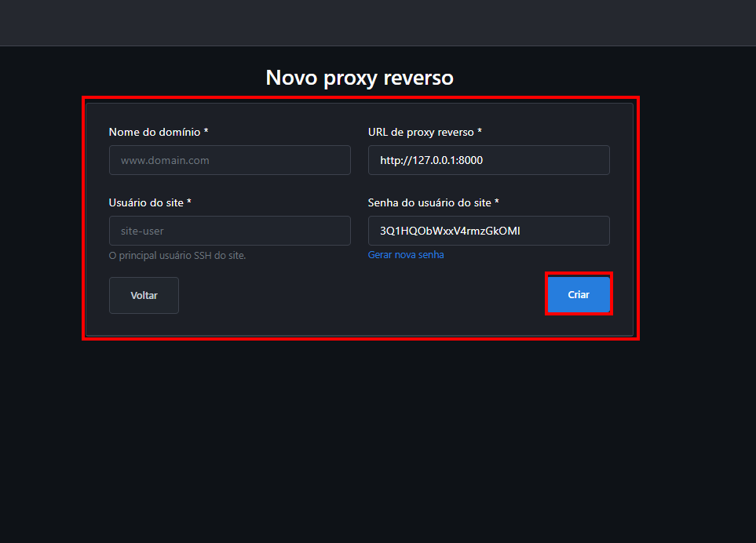
Task: Click the placeholder text www.domain.com
Action: pyautogui.click(x=163, y=160)
